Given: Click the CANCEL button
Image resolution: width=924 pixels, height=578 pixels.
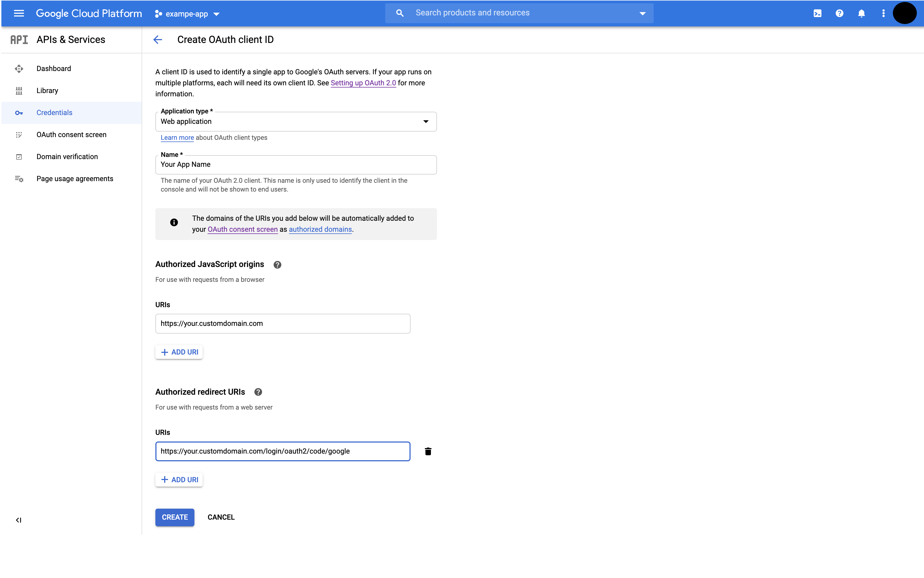Looking at the screenshot, I should point(221,517).
